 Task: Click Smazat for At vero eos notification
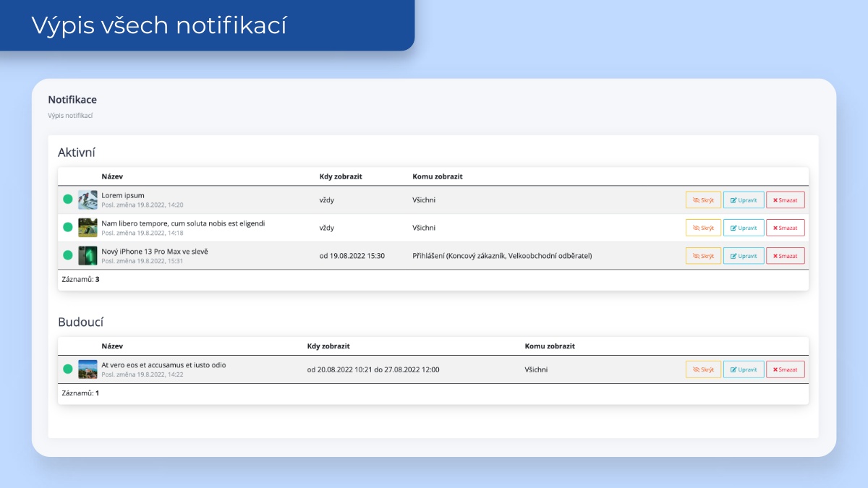(x=785, y=369)
